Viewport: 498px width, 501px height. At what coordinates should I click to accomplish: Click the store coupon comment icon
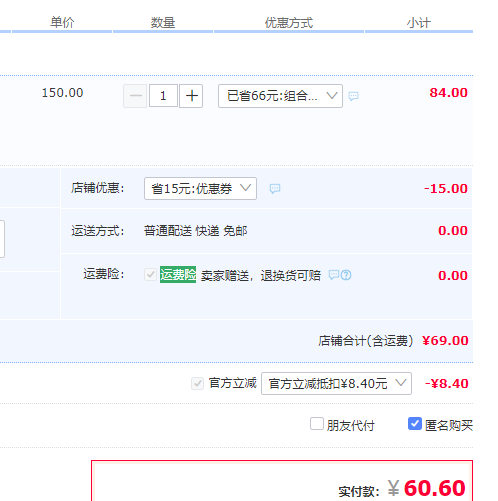click(x=275, y=189)
